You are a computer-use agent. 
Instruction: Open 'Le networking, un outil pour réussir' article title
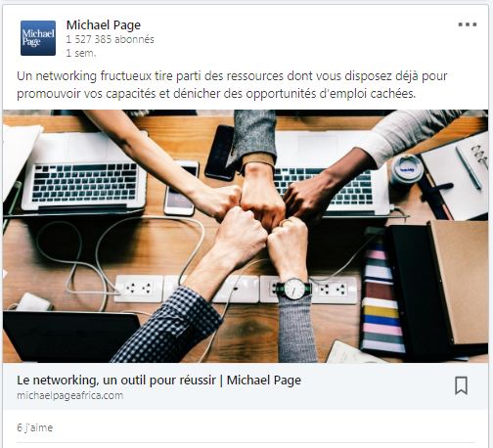(x=158, y=381)
